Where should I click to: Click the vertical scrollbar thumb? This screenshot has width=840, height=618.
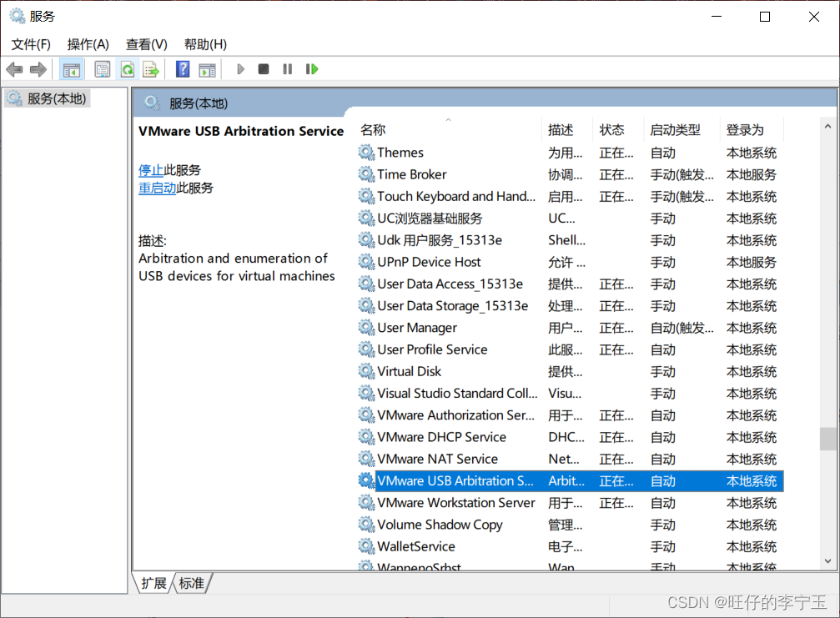827,440
